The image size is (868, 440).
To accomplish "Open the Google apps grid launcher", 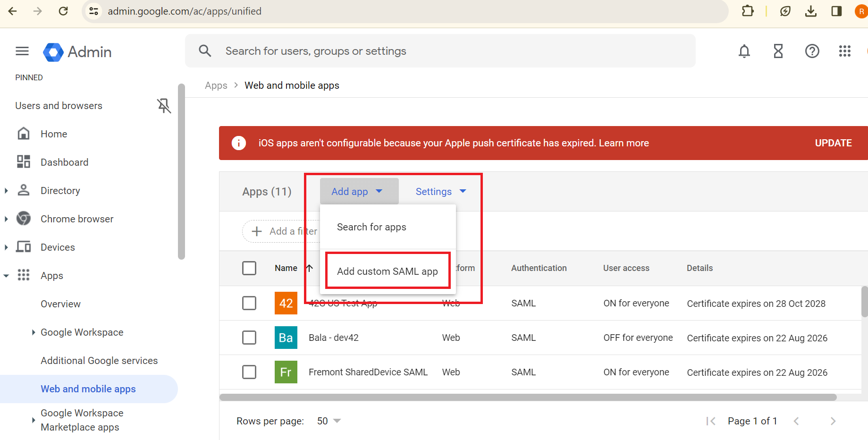I will point(845,51).
